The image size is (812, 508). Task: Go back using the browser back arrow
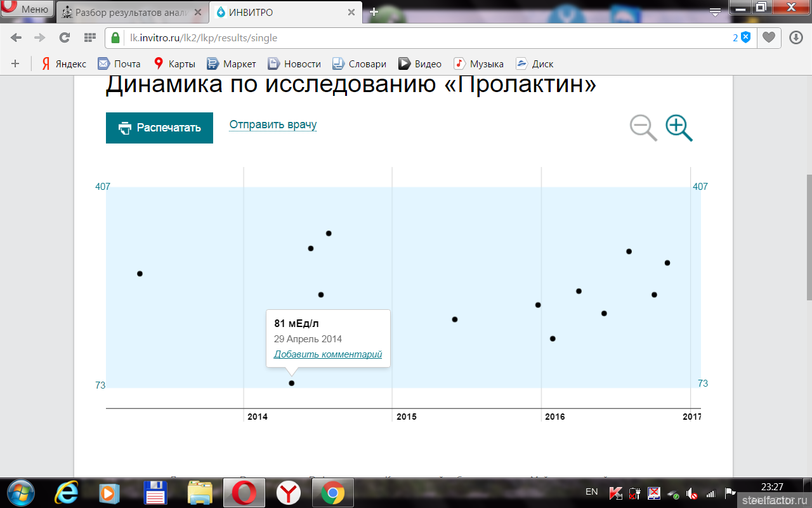point(16,38)
